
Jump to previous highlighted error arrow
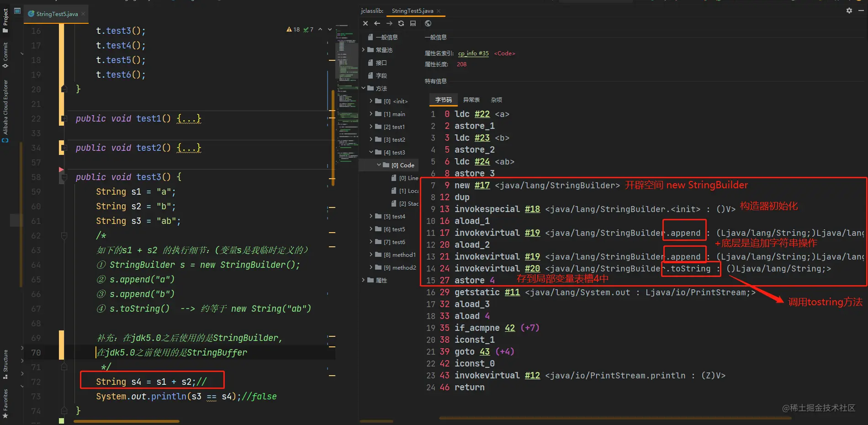click(320, 30)
